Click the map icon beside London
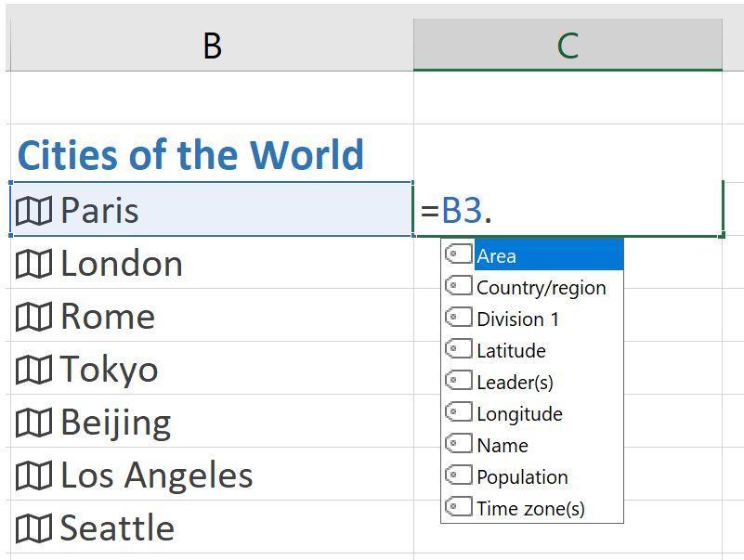 [33, 264]
